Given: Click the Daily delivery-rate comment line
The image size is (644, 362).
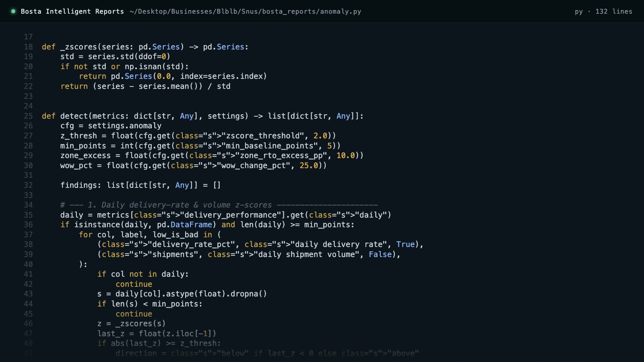Looking at the screenshot, I should pos(219,205).
